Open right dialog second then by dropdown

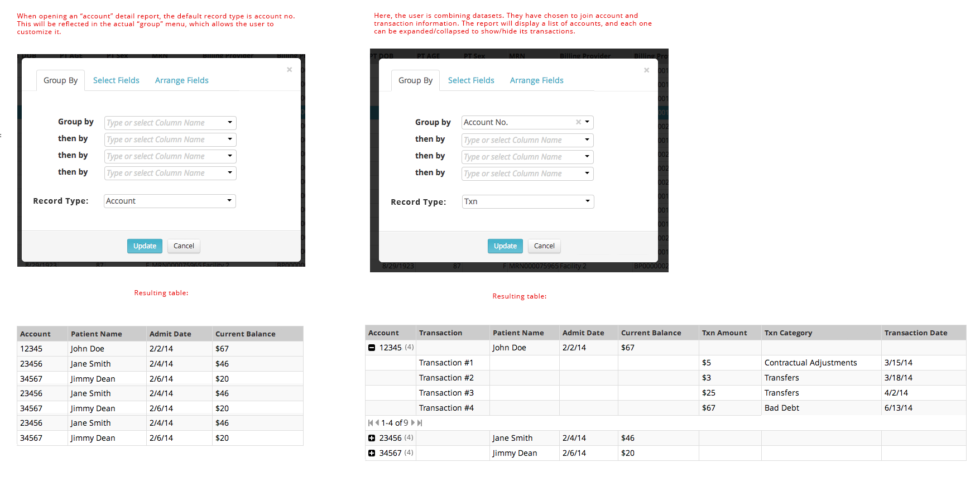click(587, 157)
